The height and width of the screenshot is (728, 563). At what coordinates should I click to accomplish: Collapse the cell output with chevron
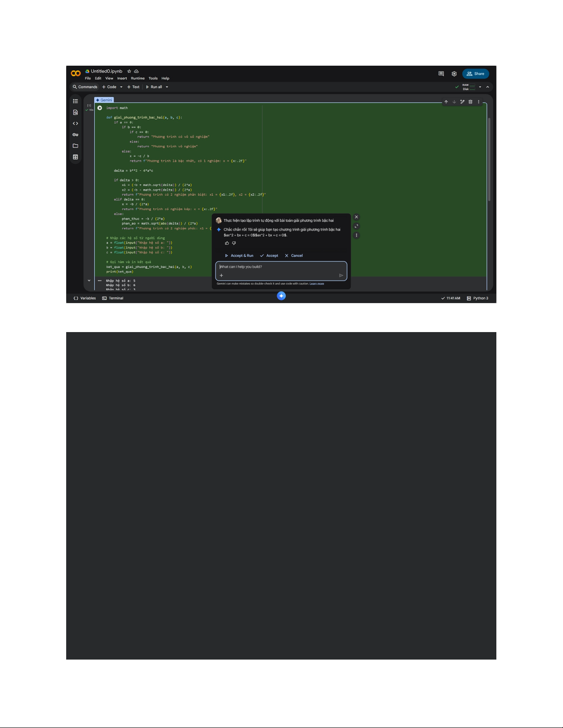pos(89,281)
